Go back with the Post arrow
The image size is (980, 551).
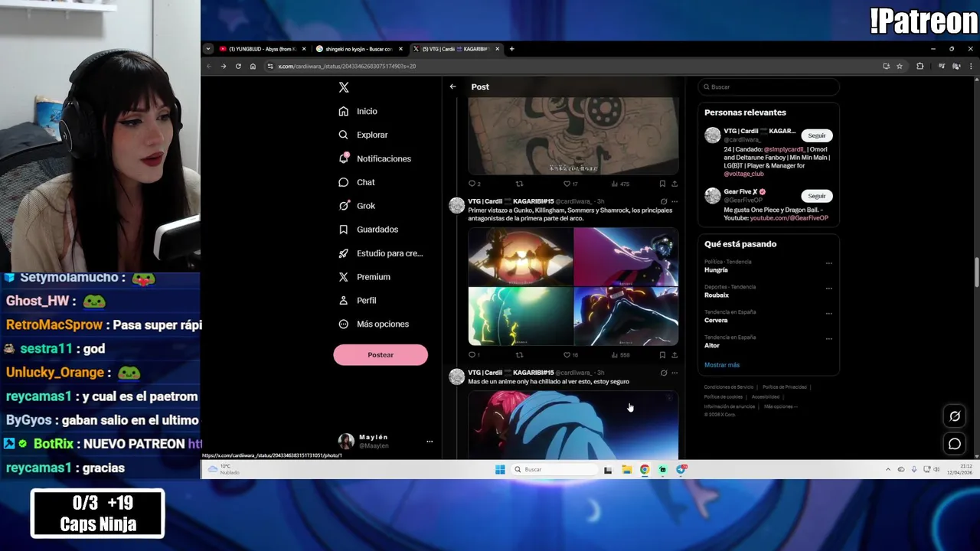tap(452, 86)
